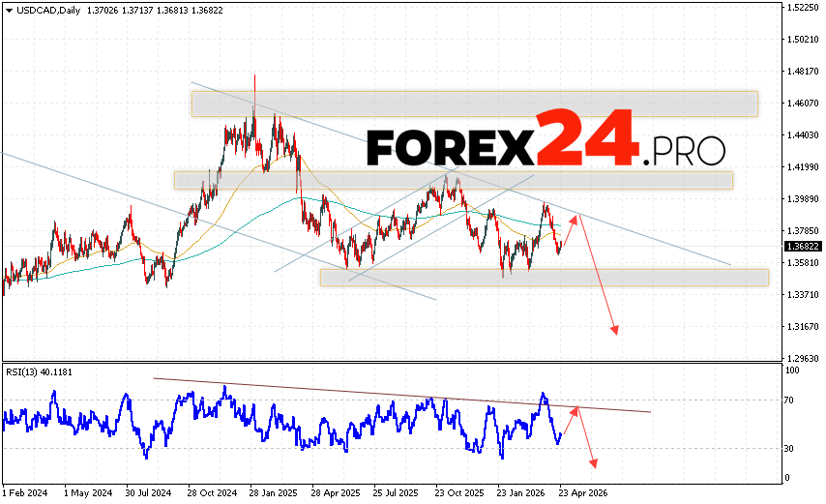This screenshot has width=826, height=504.
Task: Open the FOREX24.PRO logo link
Action: click(546, 145)
